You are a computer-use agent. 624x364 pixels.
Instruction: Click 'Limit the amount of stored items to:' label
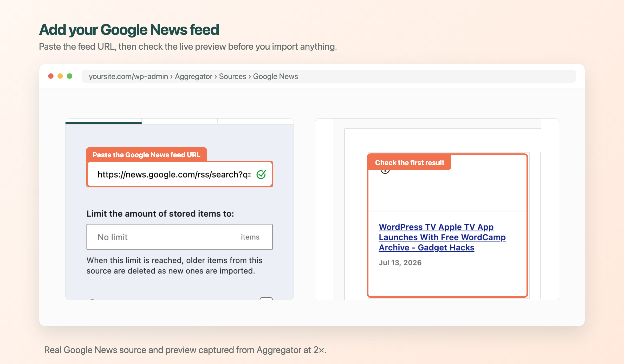coord(160,214)
